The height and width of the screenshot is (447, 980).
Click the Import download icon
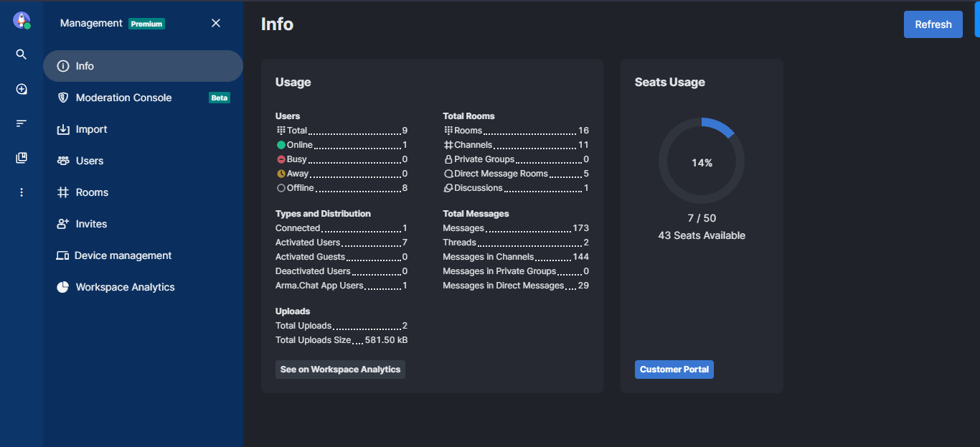[x=63, y=129]
